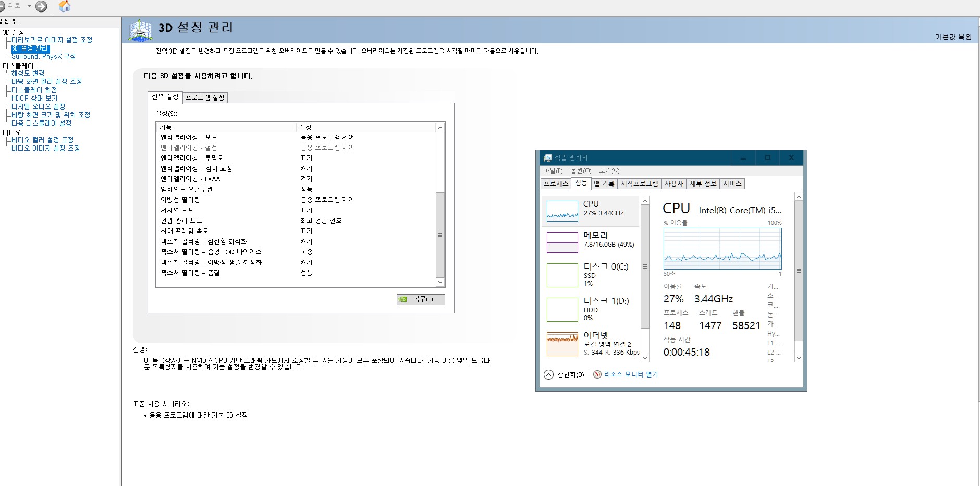Open the back button history dropdown arrow

tap(29, 6)
